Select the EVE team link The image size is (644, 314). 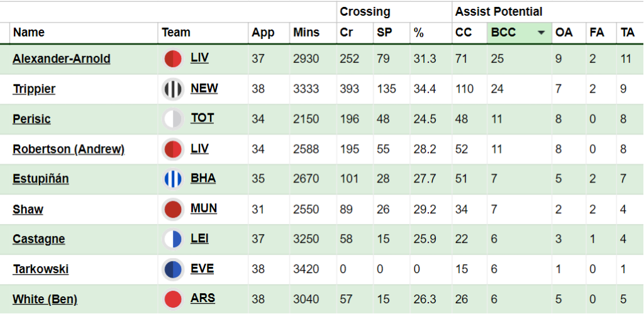(202, 268)
